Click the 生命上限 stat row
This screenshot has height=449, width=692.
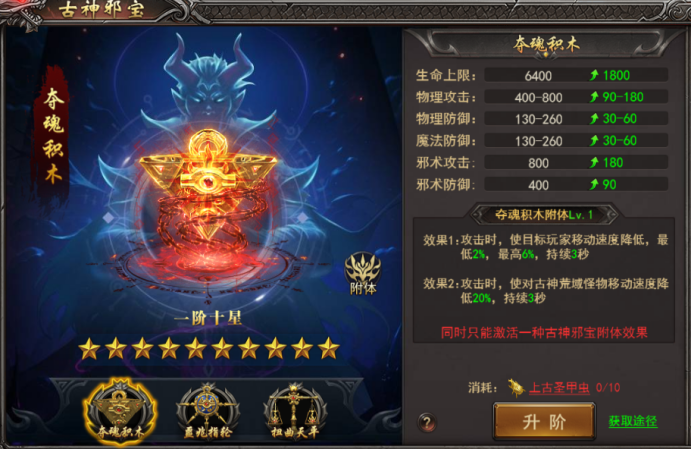pos(542,75)
